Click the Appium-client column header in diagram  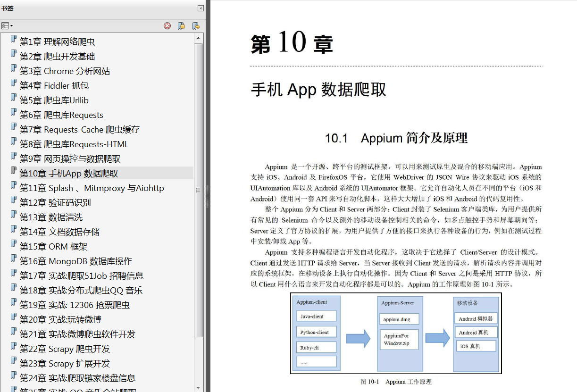coord(312,302)
